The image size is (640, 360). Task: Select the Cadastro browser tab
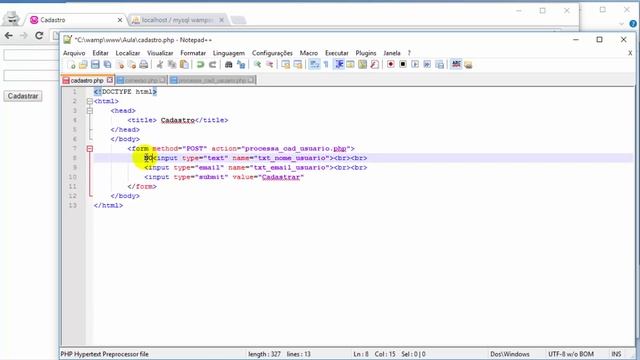click(x=76, y=20)
